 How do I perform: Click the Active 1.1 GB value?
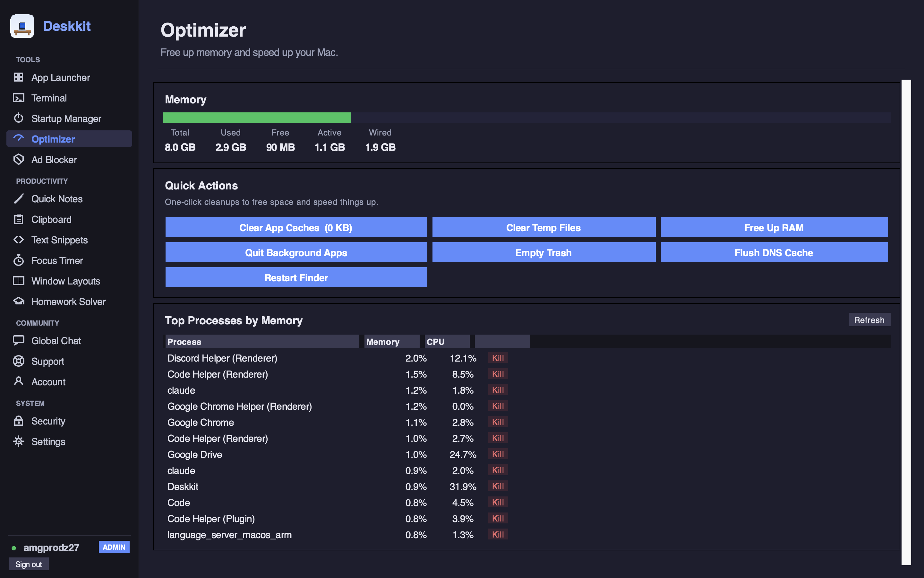329,147
